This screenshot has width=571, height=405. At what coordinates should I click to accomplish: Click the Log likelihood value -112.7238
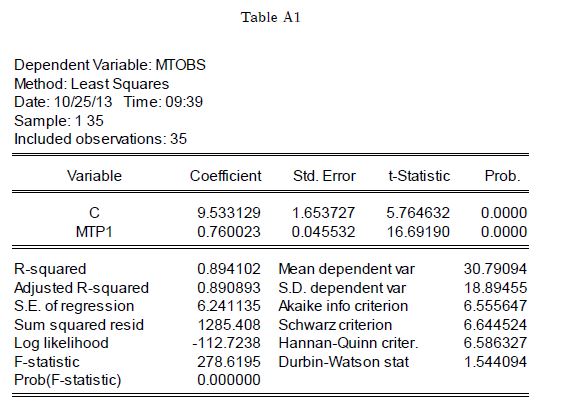coord(227,343)
